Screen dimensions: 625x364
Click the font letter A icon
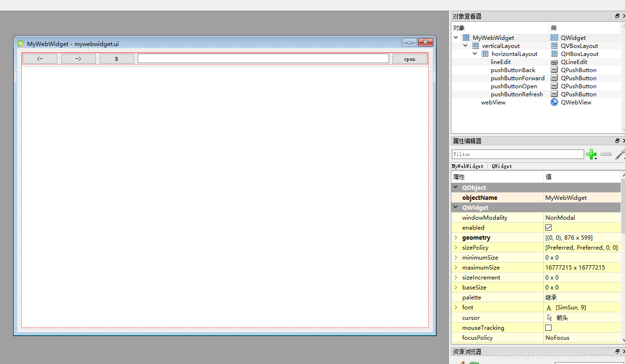click(549, 308)
